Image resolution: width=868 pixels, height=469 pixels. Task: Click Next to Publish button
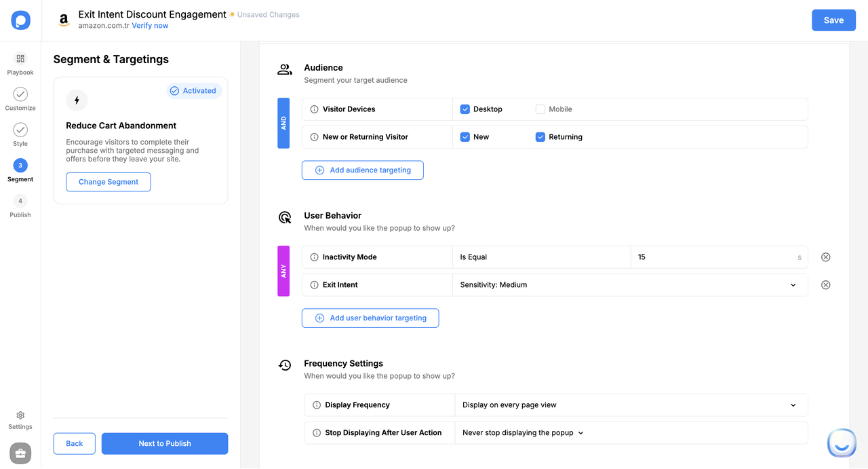point(165,444)
